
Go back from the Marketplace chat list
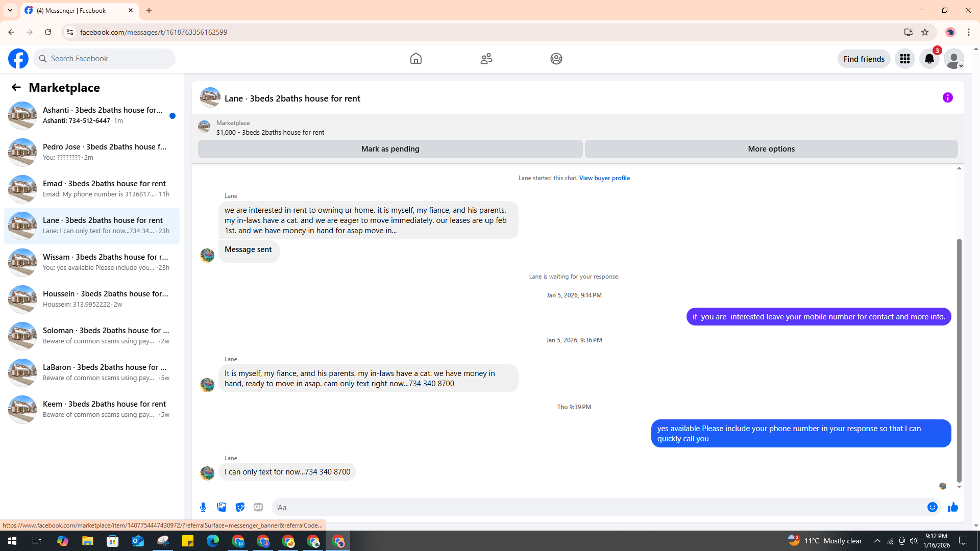click(16, 87)
